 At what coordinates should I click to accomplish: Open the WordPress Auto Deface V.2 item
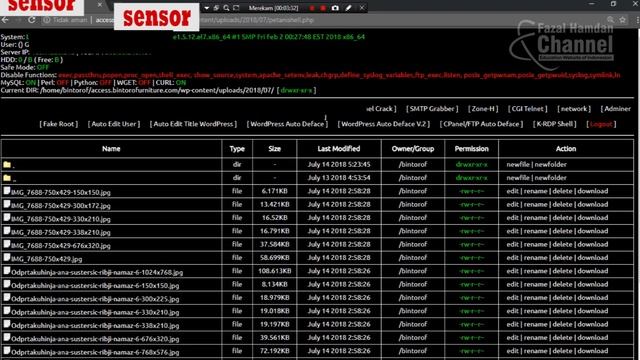click(384, 124)
